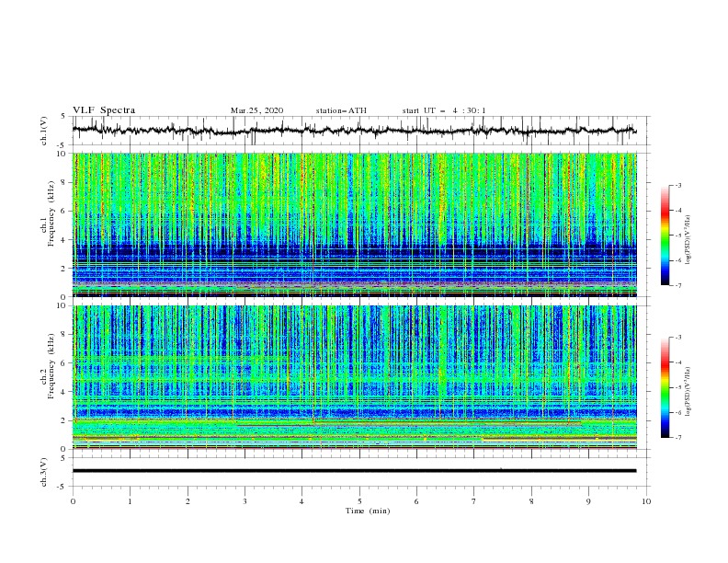Click the time axis tick label "9"
The height and width of the screenshot is (563, 728).
click(x=588, y=501)
